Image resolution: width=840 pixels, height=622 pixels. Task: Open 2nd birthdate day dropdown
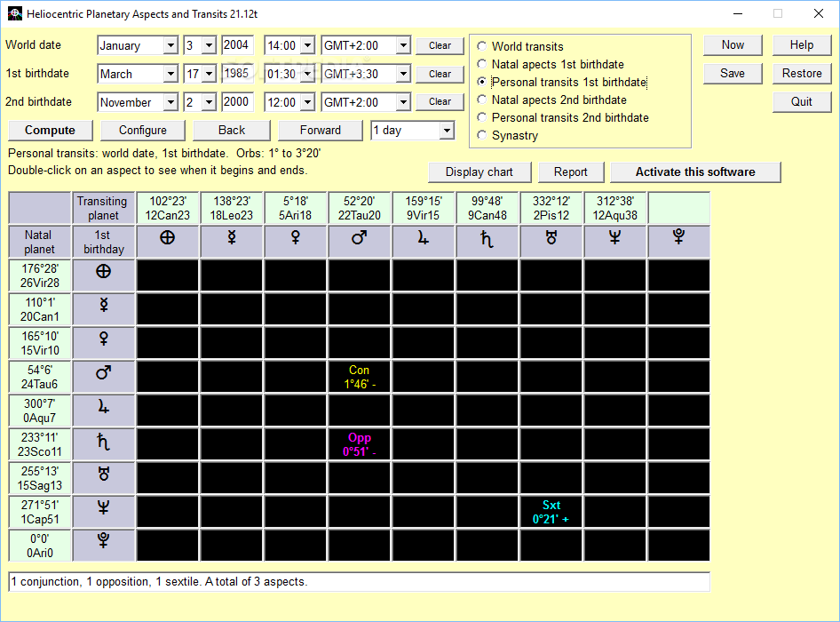point(209,102)
